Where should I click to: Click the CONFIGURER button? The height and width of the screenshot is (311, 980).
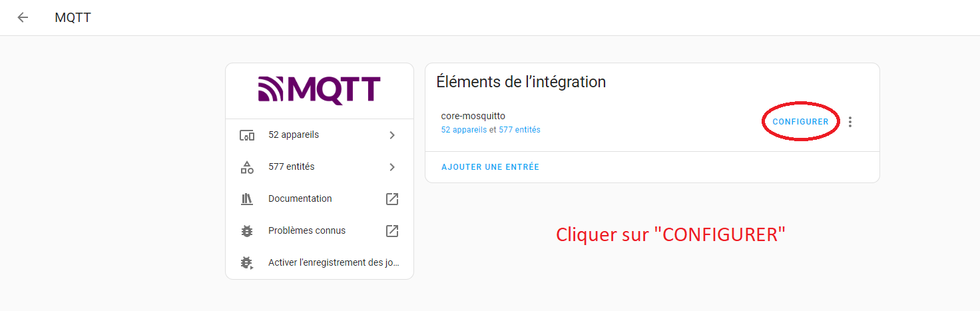(x=801, y=122)
